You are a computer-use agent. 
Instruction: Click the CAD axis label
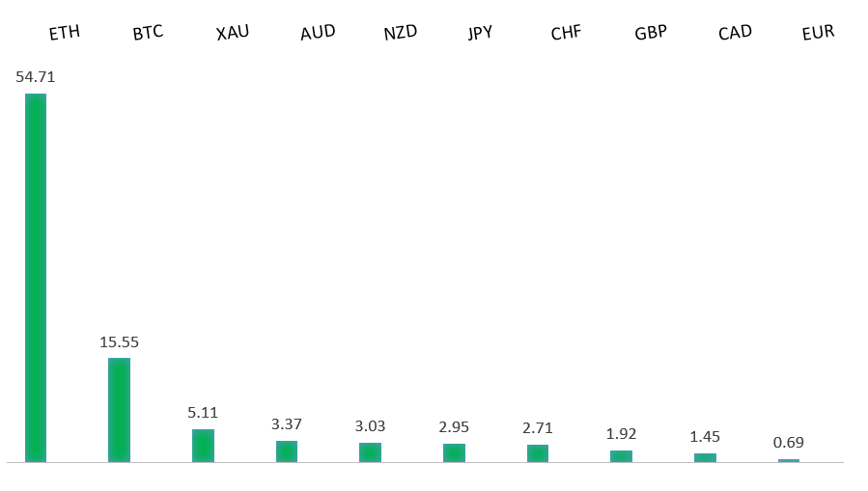tap(735, 33)
